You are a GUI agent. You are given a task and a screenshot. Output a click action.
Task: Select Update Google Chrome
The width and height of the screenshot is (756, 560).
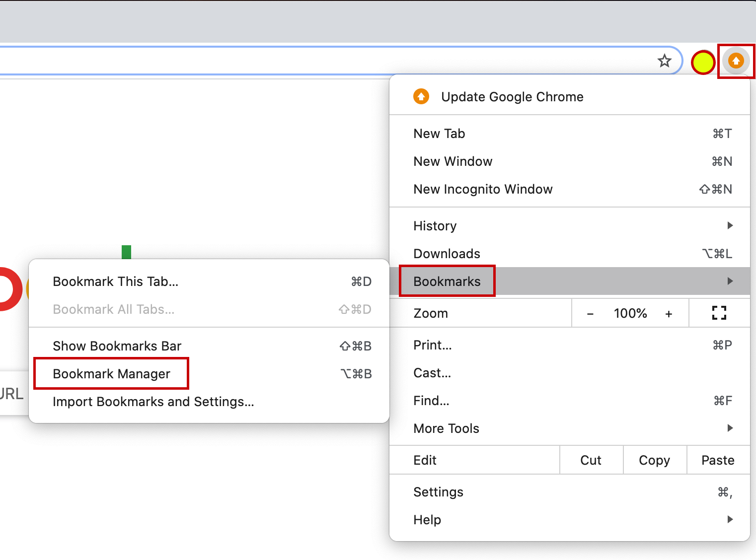tap(512, 96)
